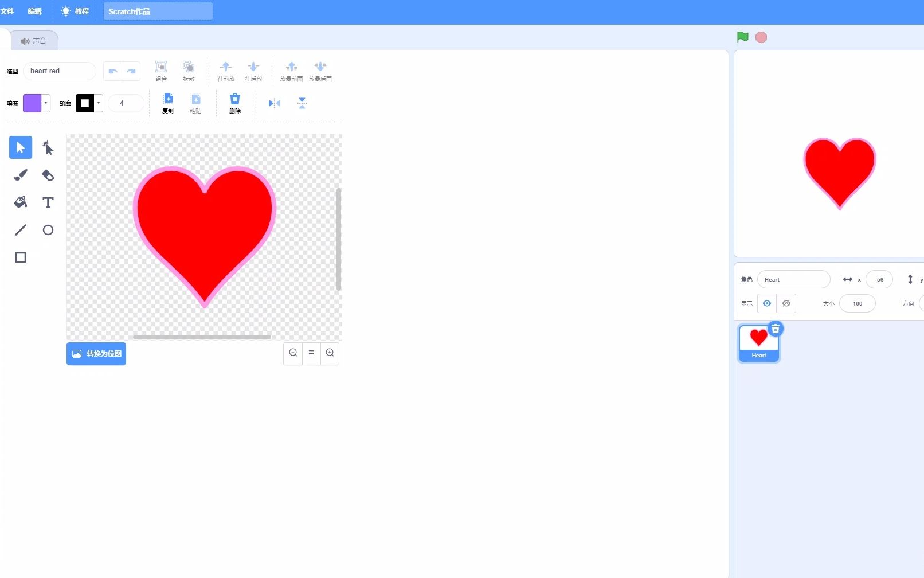Image resolution: width=924 pixels, height=578 pixels.
Task: Select the Fill bucket tool
Action: pos(21,202)
